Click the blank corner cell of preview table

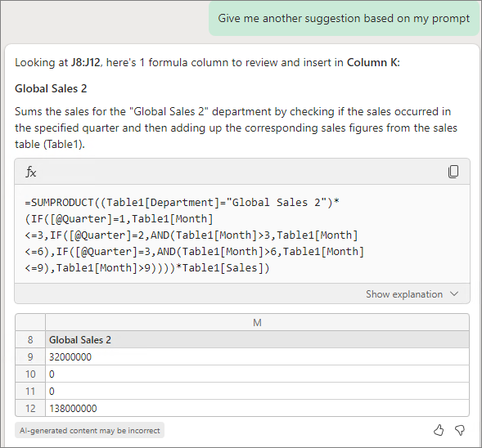(x=30, y=322)
